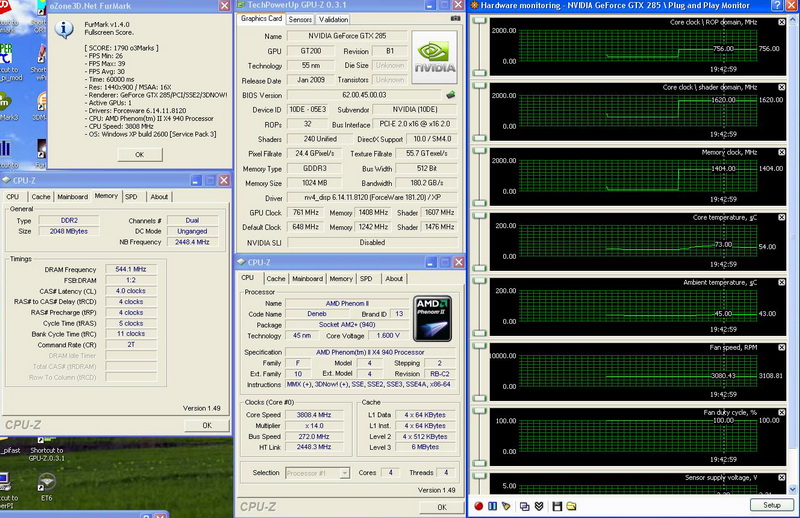Click the Code Name value Deneb
The width and height of the screenshot is (800, 518).
click(317, 314)
